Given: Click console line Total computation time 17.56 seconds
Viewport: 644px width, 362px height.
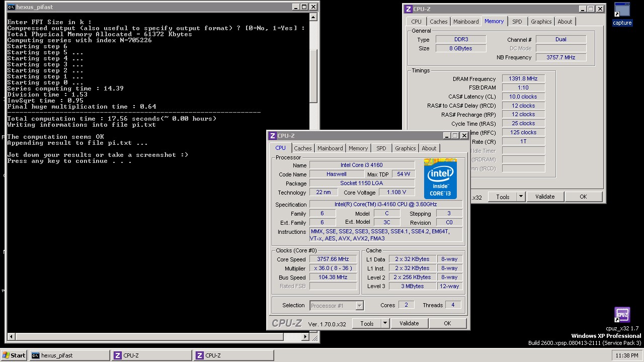Looking at the screenshot, I should [x=112, y=119].
